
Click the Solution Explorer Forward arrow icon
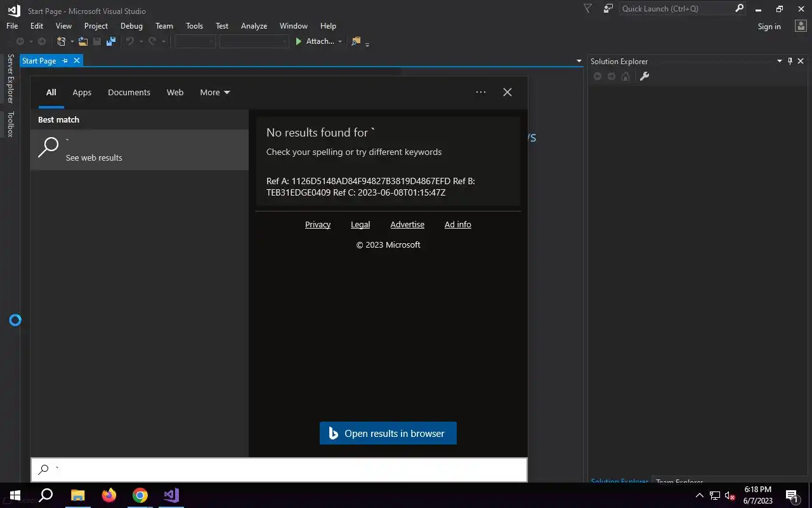coord(612,76)
